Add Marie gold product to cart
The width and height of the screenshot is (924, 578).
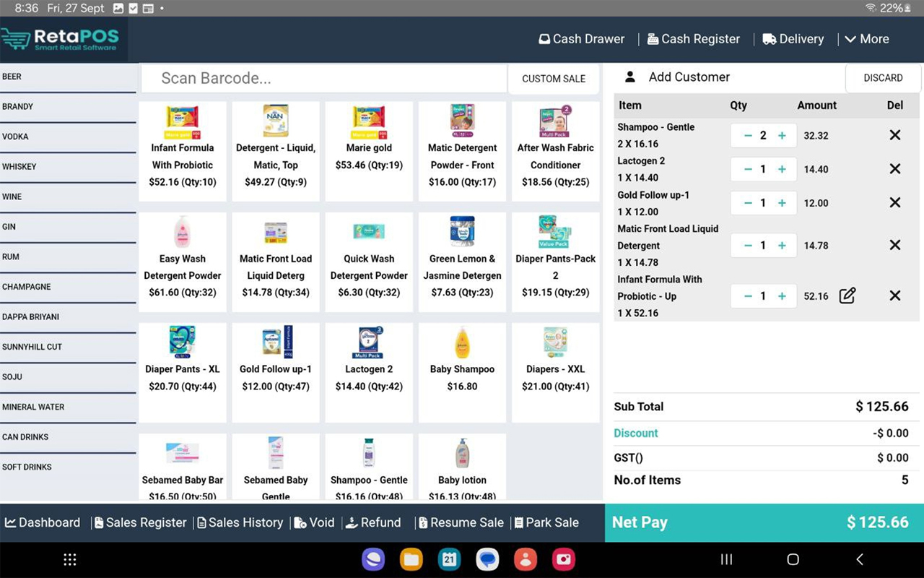(x=369, y=151)
